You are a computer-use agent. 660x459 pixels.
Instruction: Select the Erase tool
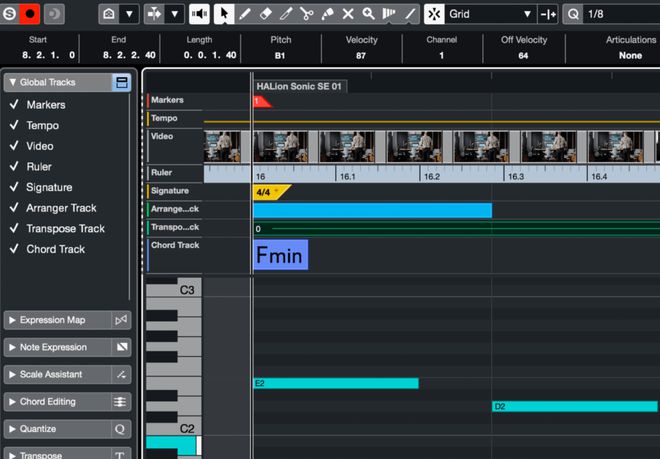[x=266, y=14]
